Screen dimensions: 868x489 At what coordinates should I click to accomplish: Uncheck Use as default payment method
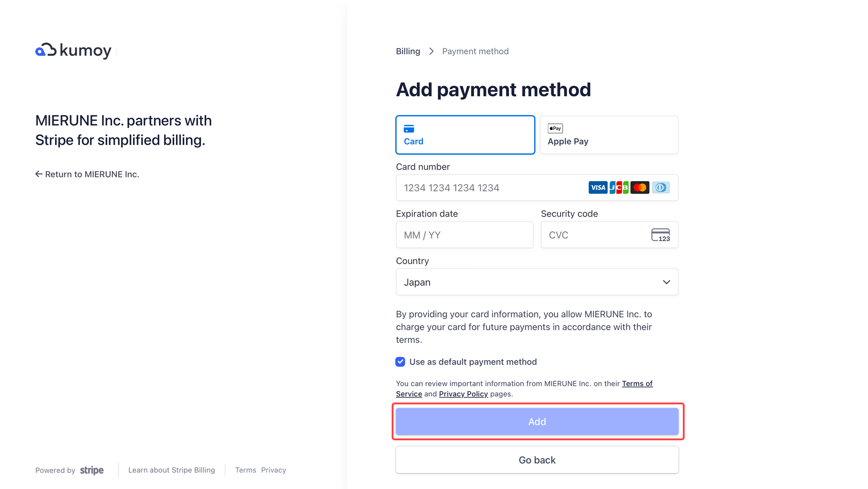click(x=400, y=362)
